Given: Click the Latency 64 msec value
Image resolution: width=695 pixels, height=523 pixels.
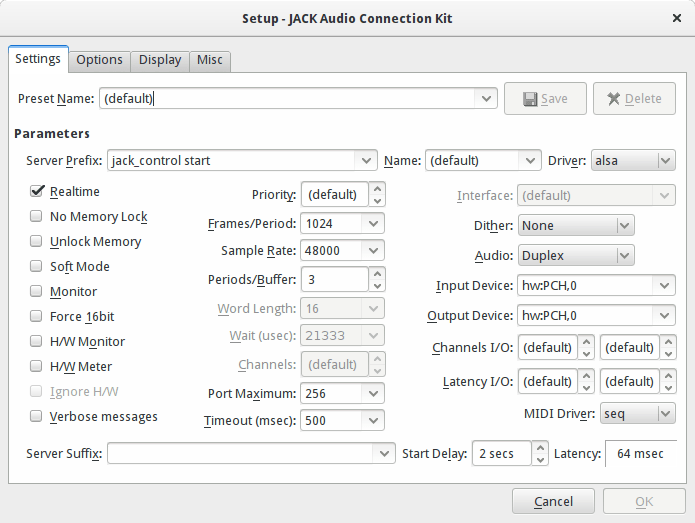Looking at the screenshot, I should point(640,453).
